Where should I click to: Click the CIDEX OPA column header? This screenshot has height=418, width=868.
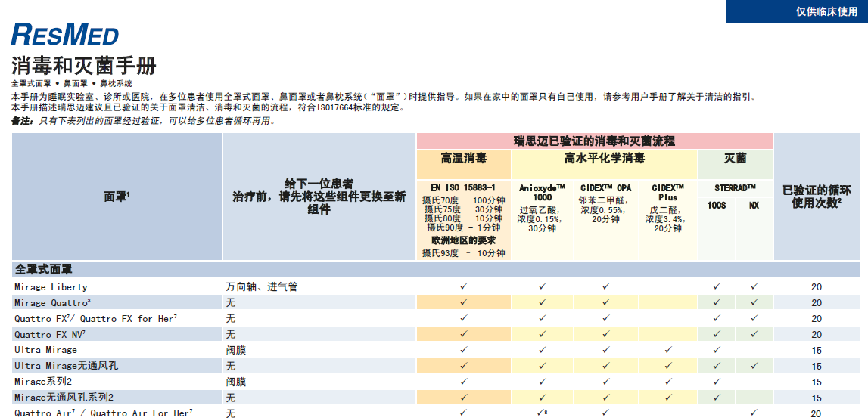click(605, 188)
